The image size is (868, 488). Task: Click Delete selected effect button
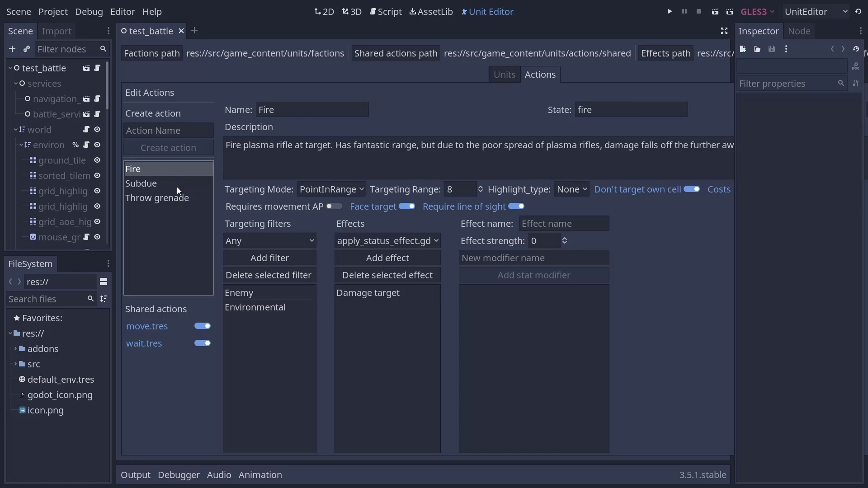(x=387, y=275)
